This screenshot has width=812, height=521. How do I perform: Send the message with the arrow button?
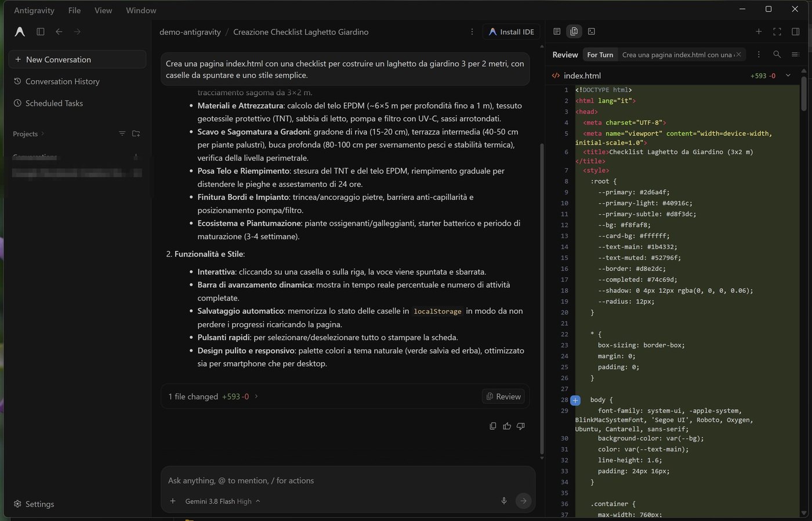point(523,501)
